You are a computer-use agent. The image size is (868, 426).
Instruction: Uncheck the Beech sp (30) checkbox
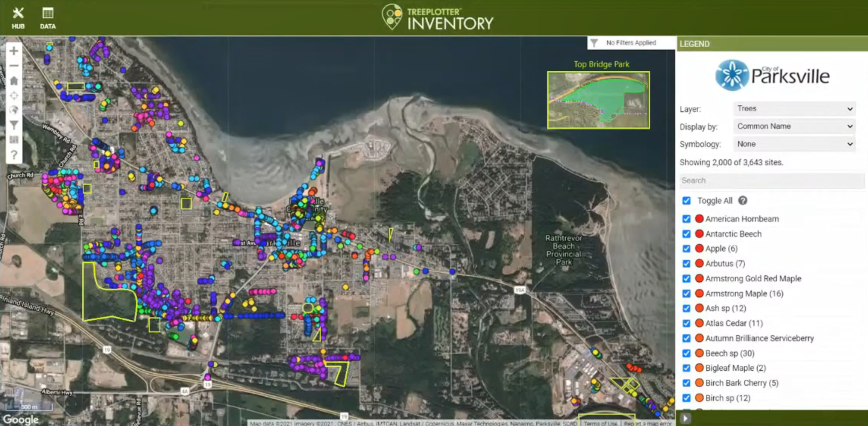(686, 353)
